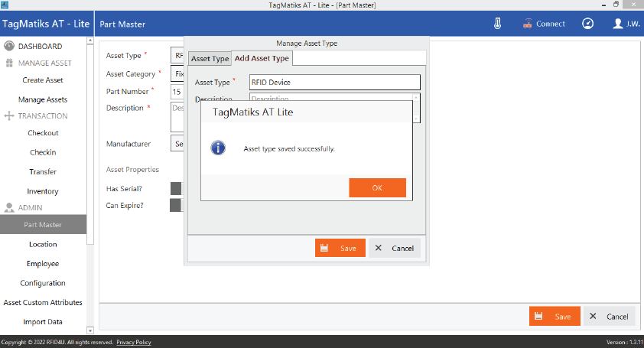Select the Add Asset Type tab
This screenshot has height=348, width=644.
tap(262, 58)
